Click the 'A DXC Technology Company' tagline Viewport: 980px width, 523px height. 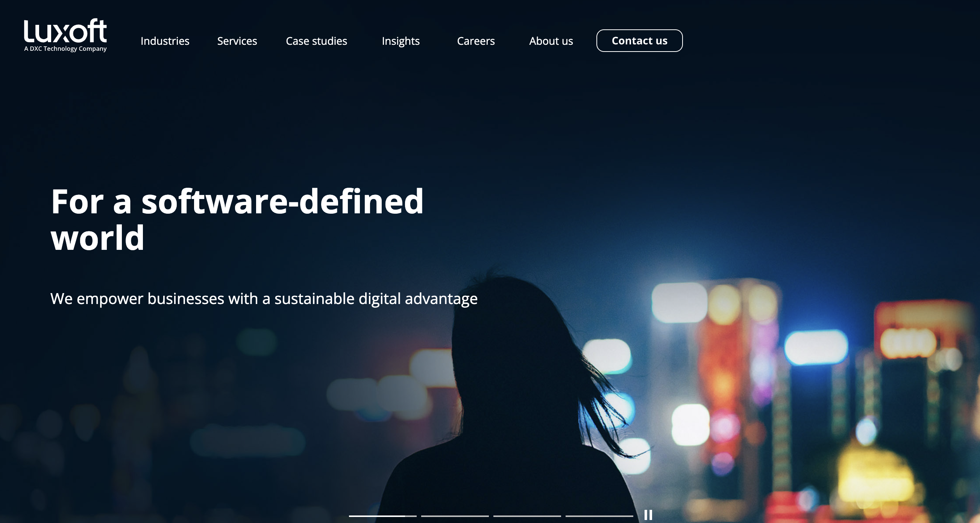65,49
